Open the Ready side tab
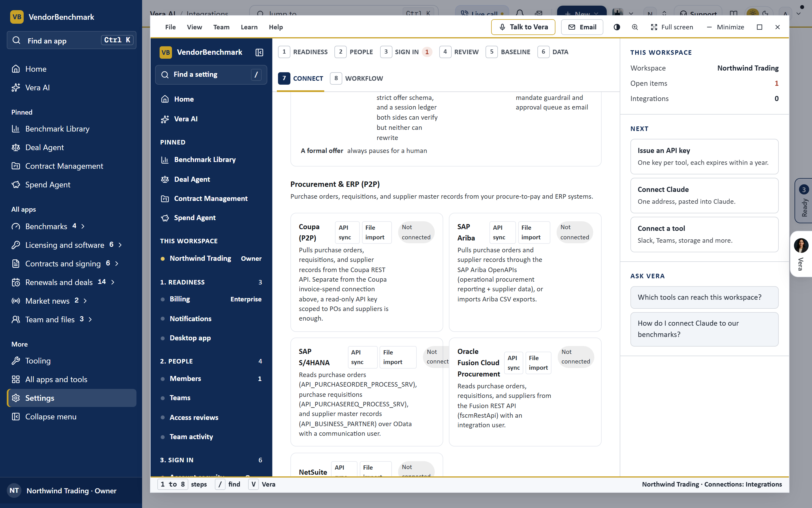 (x=804, y=201)
